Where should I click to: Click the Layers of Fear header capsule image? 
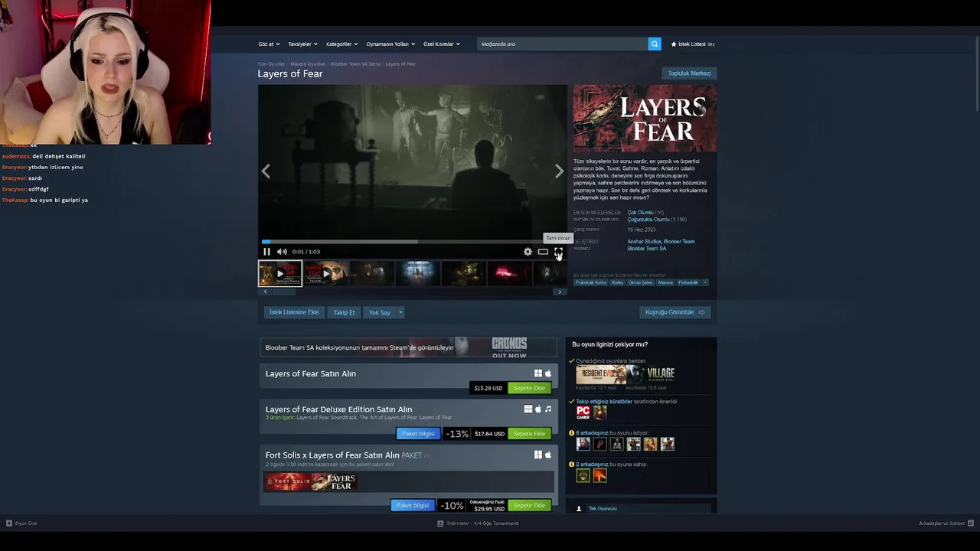(x=645, y=119)
